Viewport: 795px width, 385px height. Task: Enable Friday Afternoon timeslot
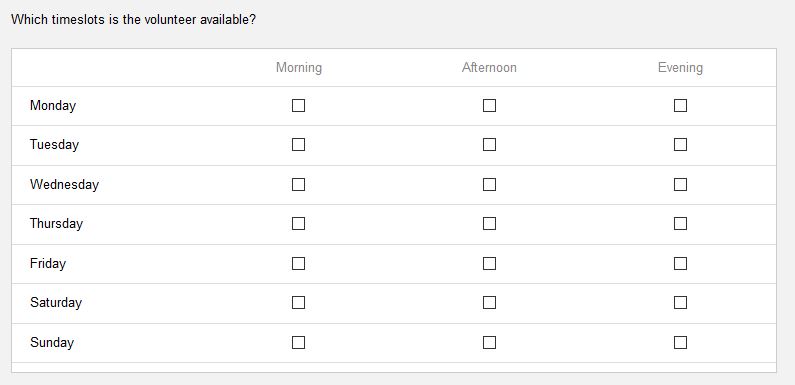[x=489, y=263]
